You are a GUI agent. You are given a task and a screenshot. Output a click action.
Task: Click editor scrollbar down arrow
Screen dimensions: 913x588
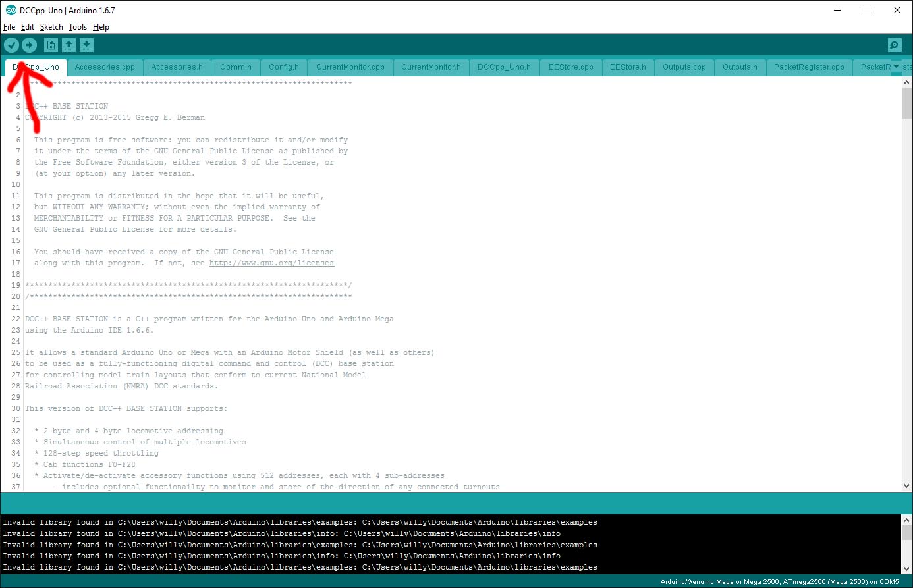[x=907, y=486]
